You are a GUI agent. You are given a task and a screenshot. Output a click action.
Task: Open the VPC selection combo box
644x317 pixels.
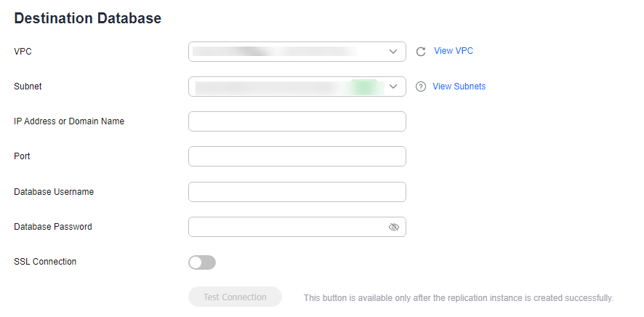pos(297,52)
